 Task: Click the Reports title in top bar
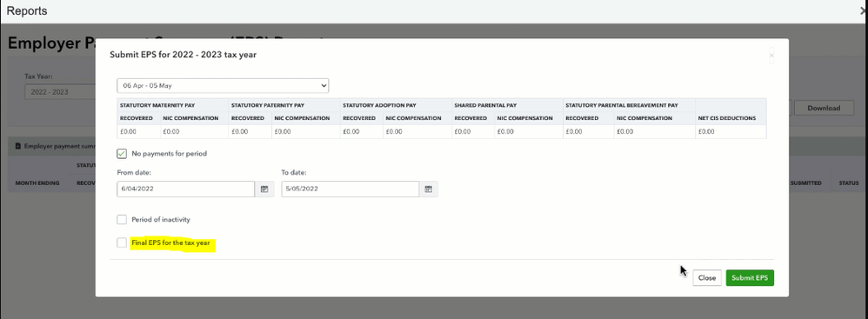click(27, 10)
